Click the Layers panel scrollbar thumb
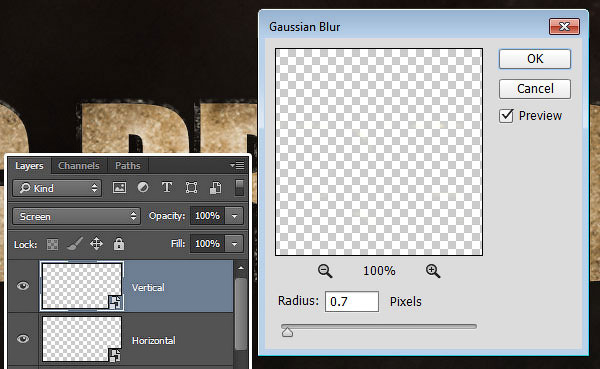Screen dimensions: 600x369 pyautogui.click(x=241, y=314)
